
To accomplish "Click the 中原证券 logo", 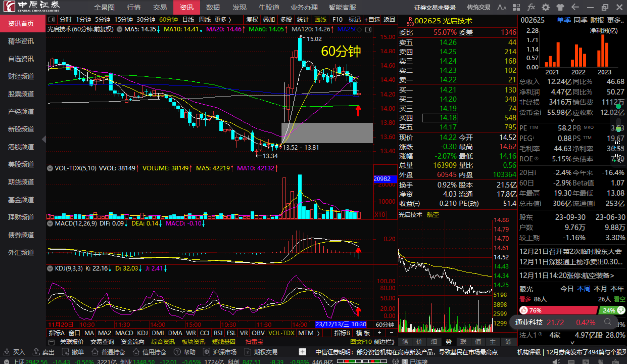I will (31, 7).
